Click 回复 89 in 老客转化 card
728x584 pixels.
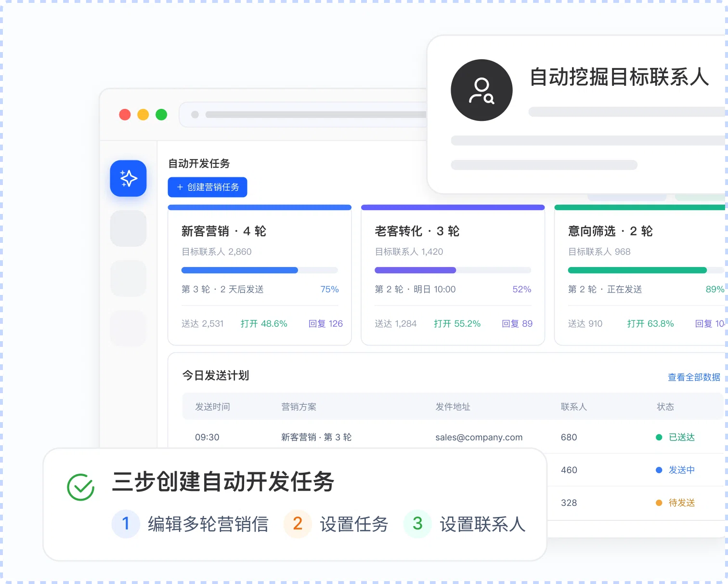(517, 324)
